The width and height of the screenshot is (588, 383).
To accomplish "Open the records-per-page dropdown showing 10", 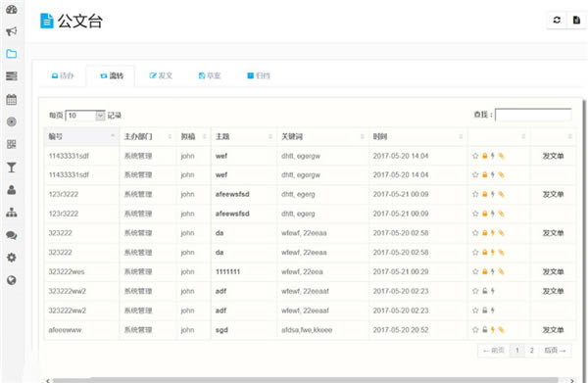I will tap(85, 116).
